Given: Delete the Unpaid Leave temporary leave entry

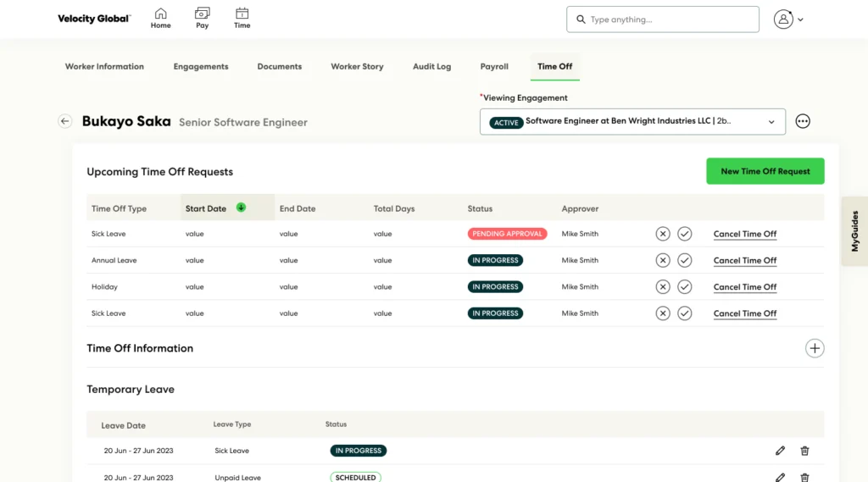Looking at the screenshot, I should click(x=805, y=477).
